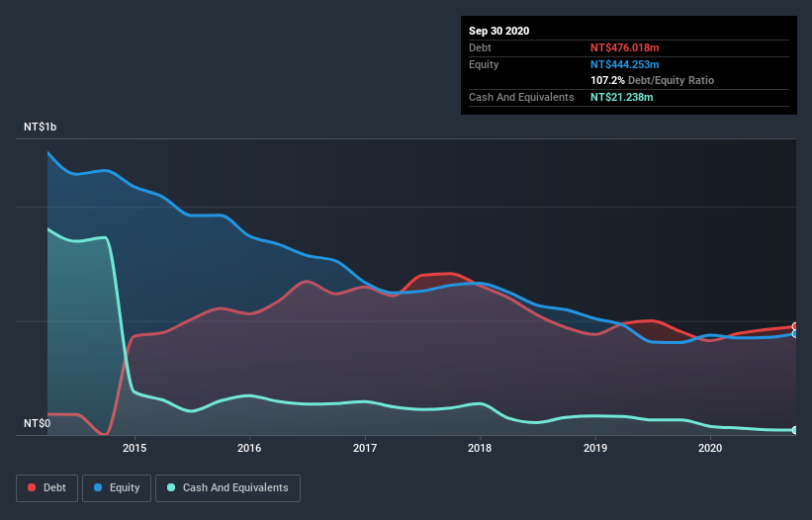This screenshot has width=812, height=520.
Task: Click the 2018 axis label
Action: coord(480,448)
